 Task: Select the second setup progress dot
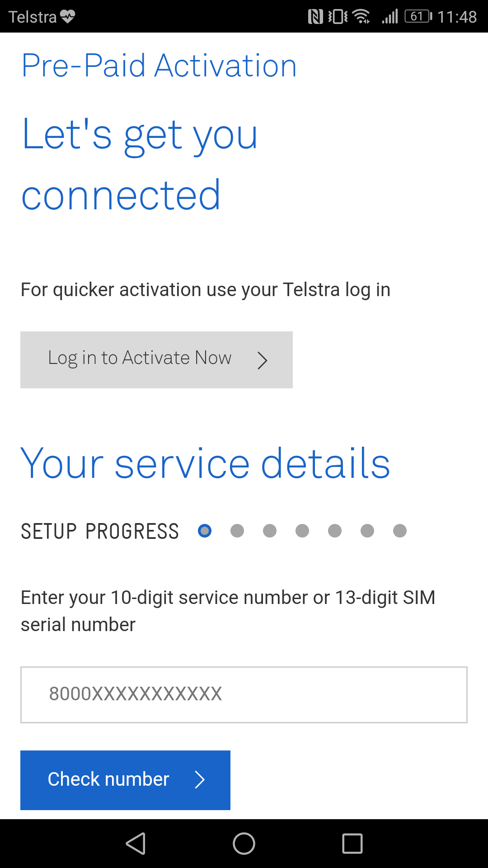[237, 531]
